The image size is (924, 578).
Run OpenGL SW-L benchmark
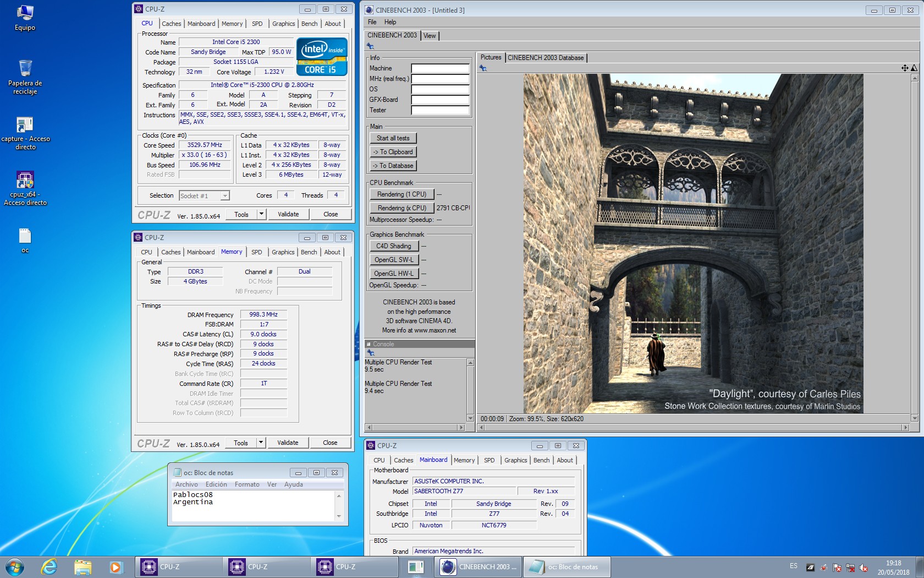[x=394, y=260]
